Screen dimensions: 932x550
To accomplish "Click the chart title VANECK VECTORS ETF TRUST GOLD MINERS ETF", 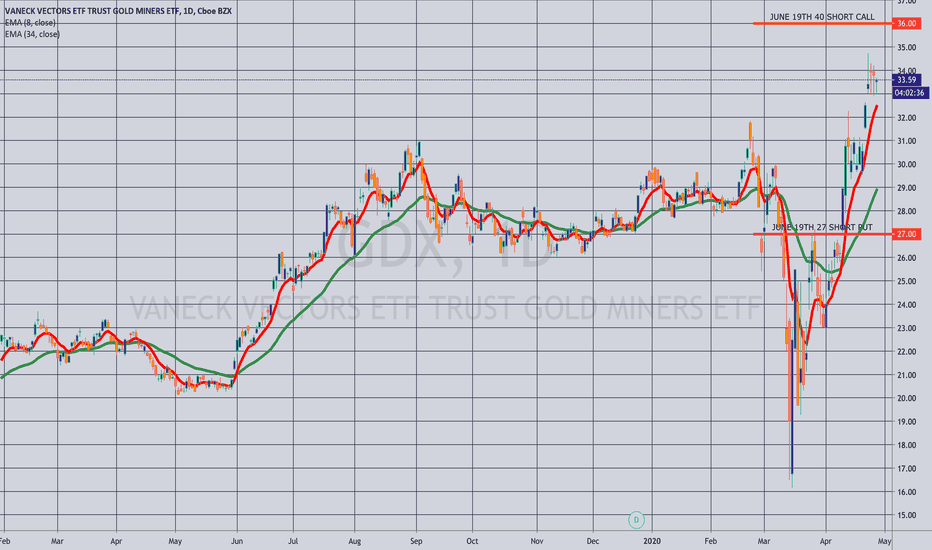I will (118, 11).
